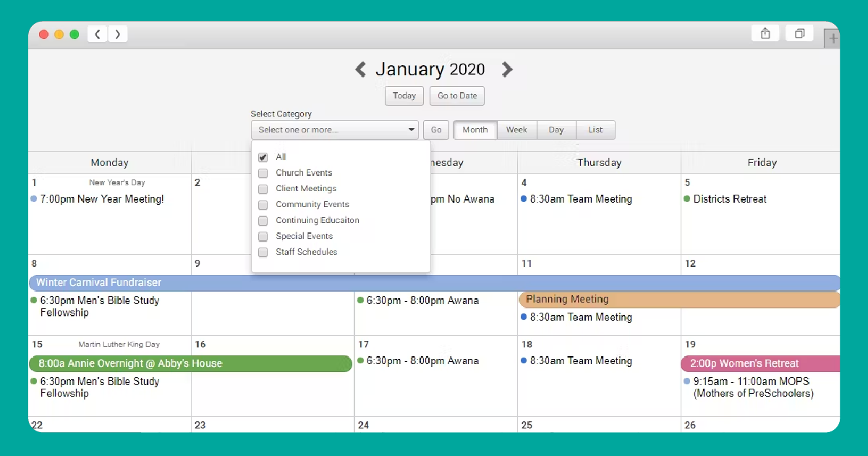Screen dimensions: 868x456
Task: Open the Women's Retreat event
Action: point(760,363)
